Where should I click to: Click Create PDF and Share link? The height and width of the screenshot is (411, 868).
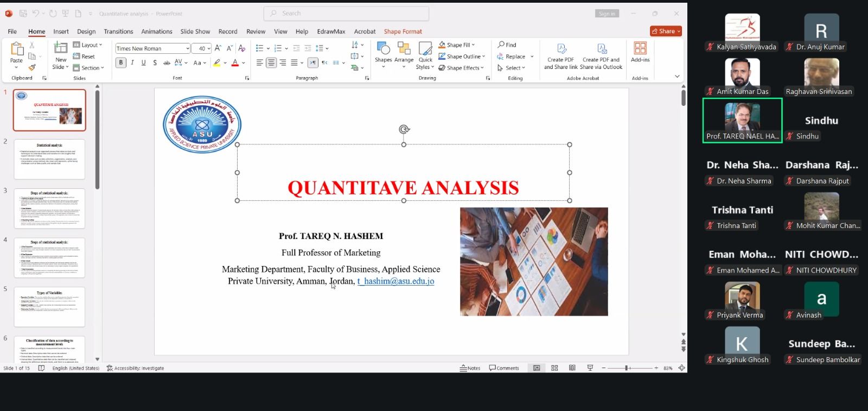pyautogui.click(x=561, y=56)
